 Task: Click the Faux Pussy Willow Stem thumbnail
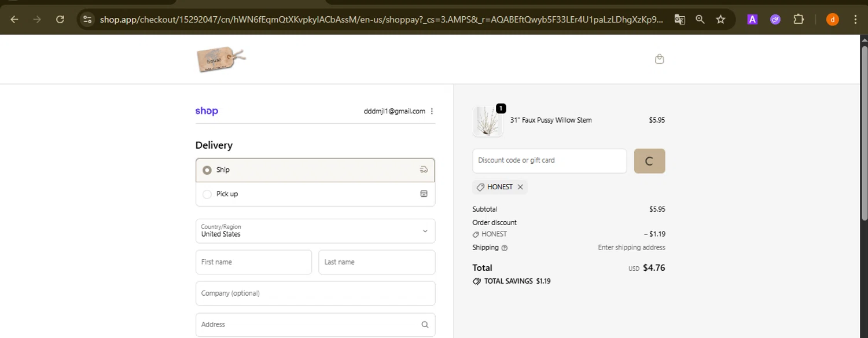(487, 122)
